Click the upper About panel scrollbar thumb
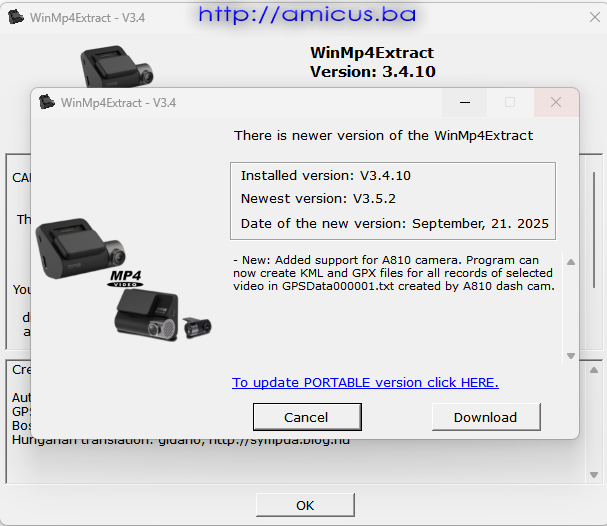Viewport: 607px width, 526px height. 594,230
